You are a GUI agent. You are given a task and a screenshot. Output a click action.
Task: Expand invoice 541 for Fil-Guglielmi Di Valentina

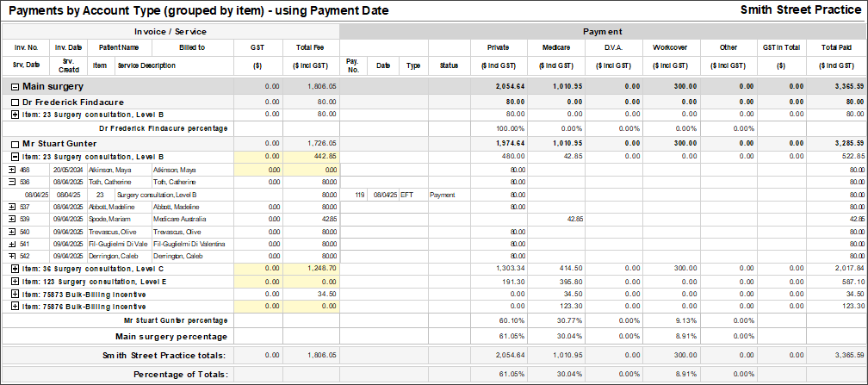click(x=12, y=244)
